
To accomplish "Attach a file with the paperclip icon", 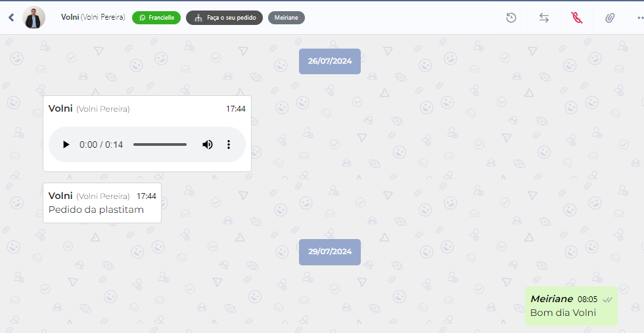I will tap(610, 18).
